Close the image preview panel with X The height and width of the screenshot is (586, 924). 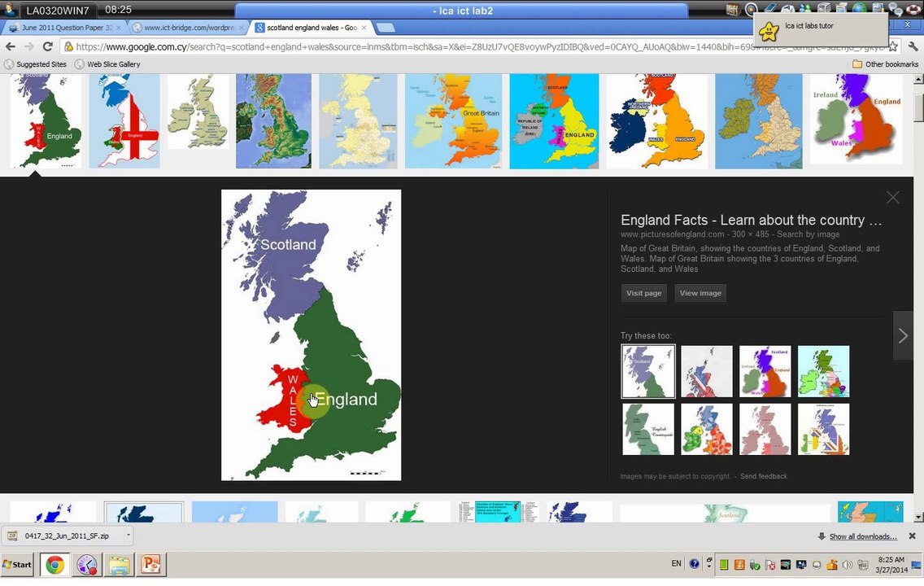tap(892, 198)
